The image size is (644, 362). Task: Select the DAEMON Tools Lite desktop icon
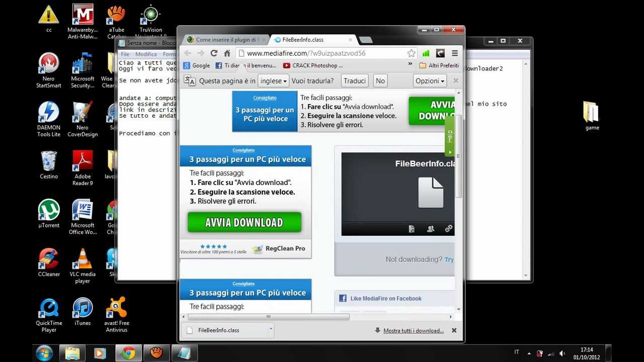[49, 119]
